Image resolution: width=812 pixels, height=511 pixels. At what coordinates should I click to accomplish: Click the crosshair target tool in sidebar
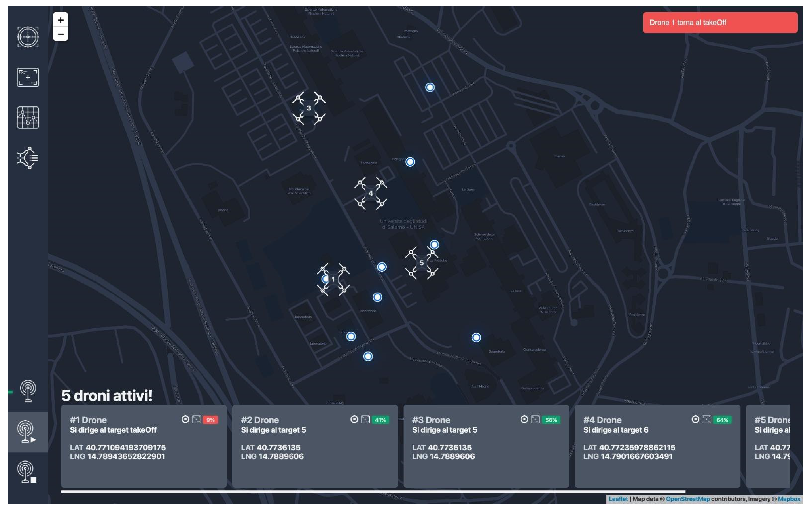coord(28,37)
